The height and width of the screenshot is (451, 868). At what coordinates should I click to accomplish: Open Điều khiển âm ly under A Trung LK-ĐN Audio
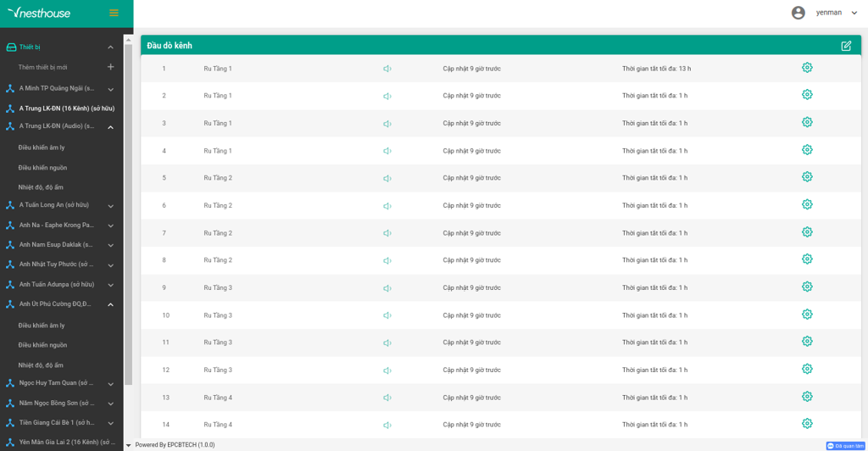click(42, 148)
